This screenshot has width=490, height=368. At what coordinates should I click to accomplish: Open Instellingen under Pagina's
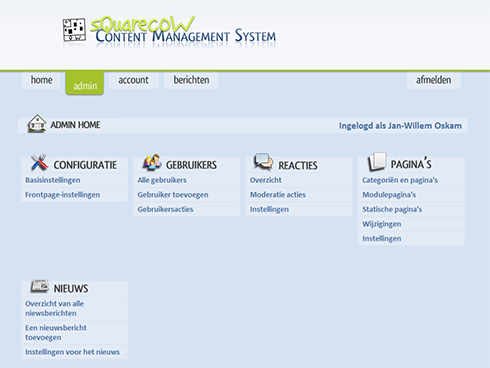point(382,239)
